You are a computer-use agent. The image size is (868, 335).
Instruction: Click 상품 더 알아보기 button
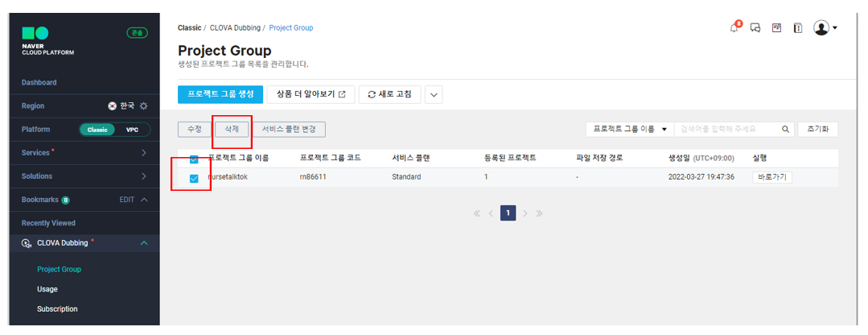[311, 95]
